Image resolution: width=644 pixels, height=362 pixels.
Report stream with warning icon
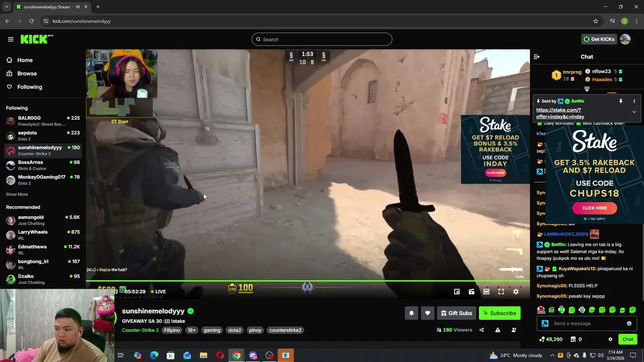pyautogui.click(x=498, y=330)
